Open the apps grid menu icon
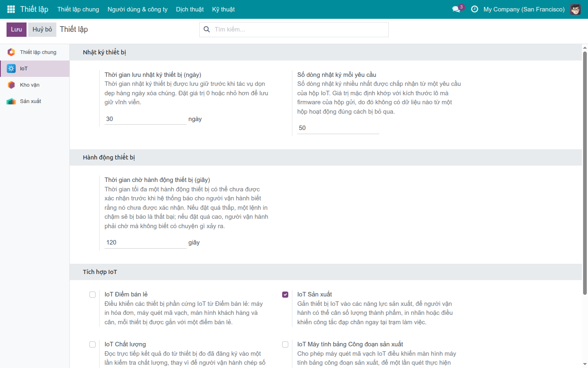The image size is (588, 368). 11,9
